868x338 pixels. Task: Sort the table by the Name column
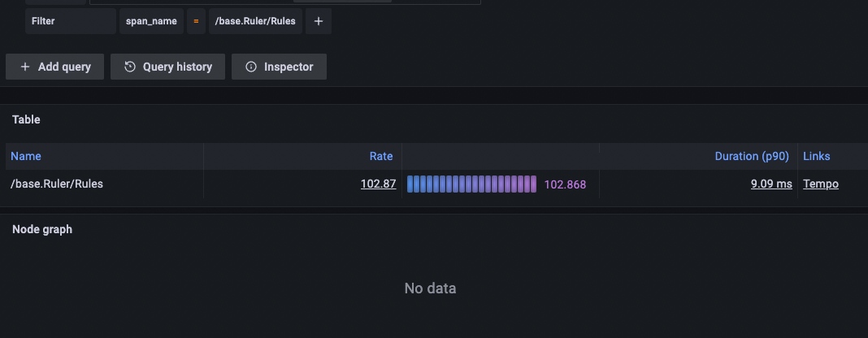[26, 156]
